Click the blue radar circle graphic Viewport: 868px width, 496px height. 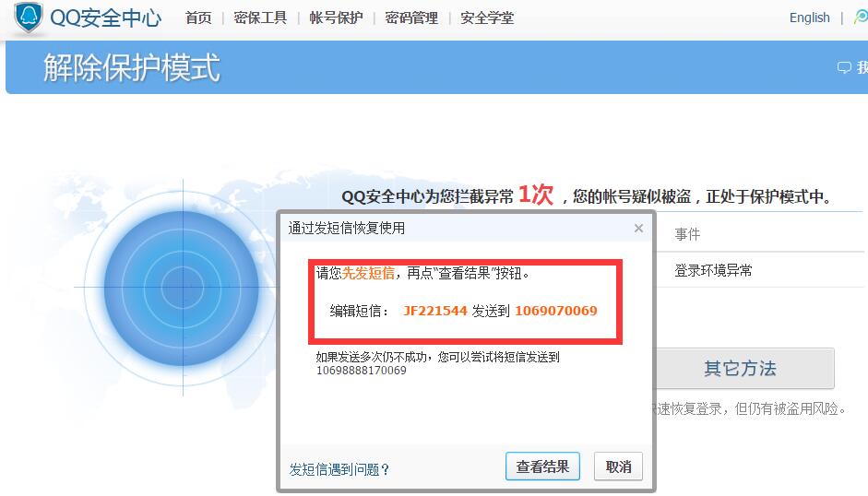click(182, 288)
